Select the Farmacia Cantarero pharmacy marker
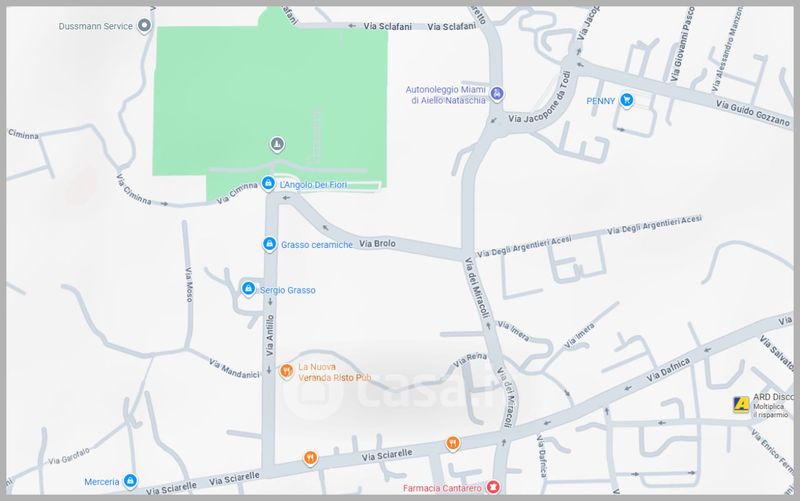Image resolution: width=800 pixels, height=501 pixels. (x=492, y=487)
